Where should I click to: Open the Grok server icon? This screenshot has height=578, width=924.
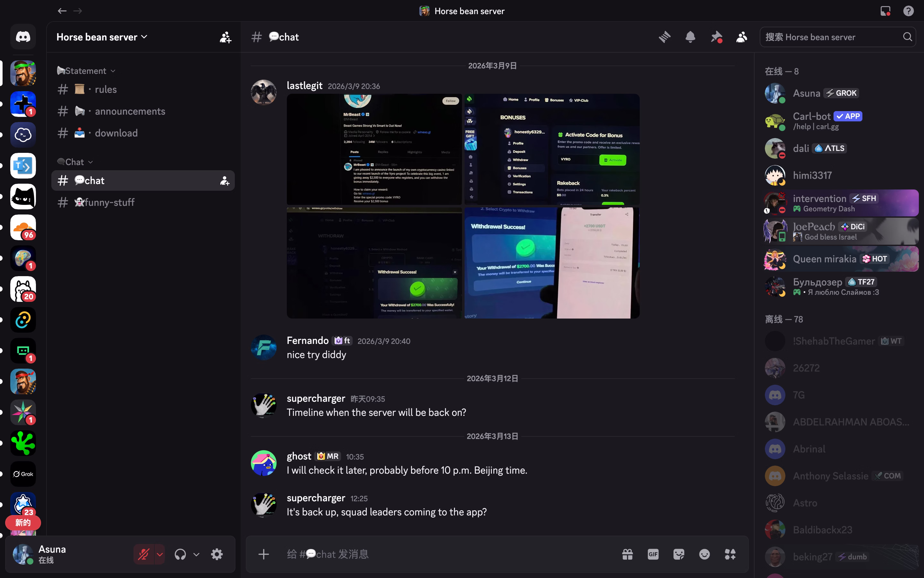pos(23,474)
